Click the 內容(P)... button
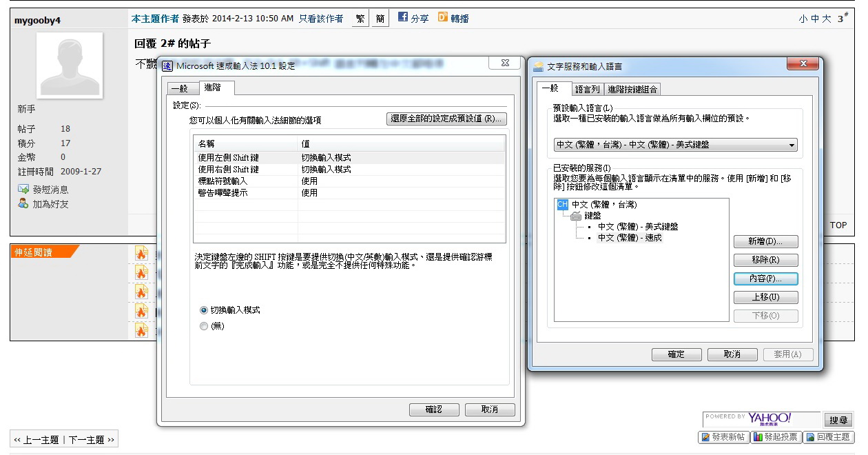The image size is (868, 455). (x=766, y=279)
